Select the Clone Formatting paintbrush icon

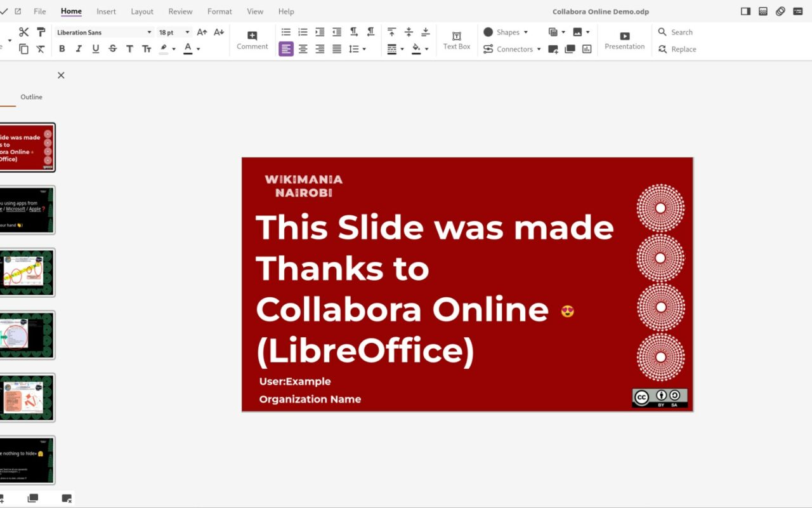pyautogui.click(x=41, y=32)
